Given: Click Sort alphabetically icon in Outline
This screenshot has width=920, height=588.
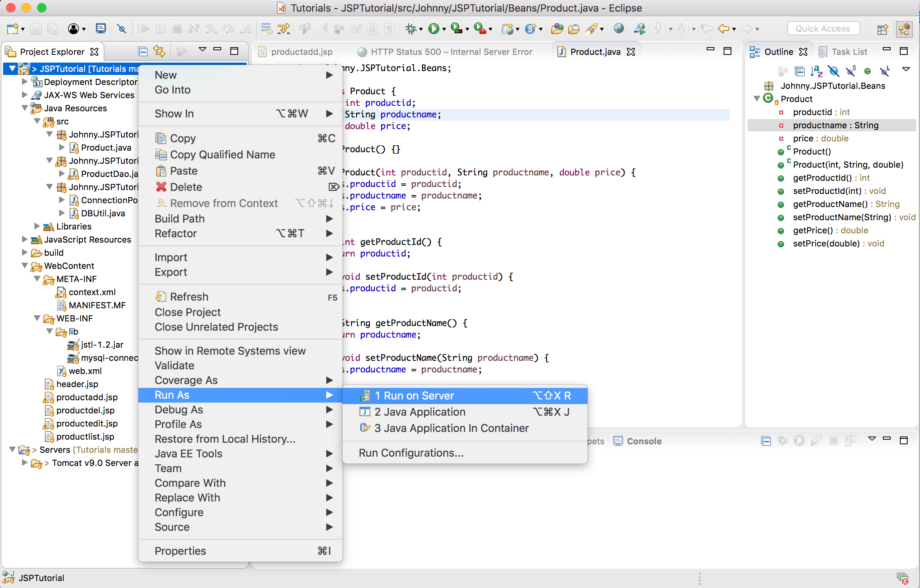Looking at the screenshot, I should point(816,71).
